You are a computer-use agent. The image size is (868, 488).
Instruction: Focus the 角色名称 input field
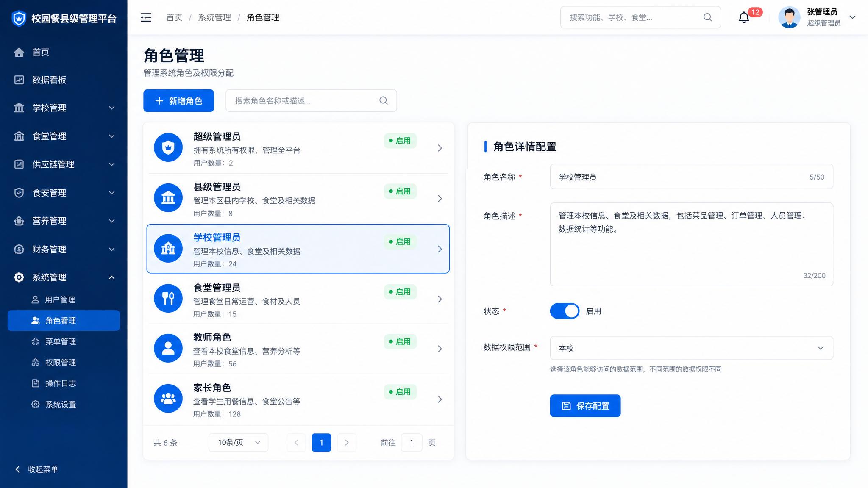tap(691, 177)
